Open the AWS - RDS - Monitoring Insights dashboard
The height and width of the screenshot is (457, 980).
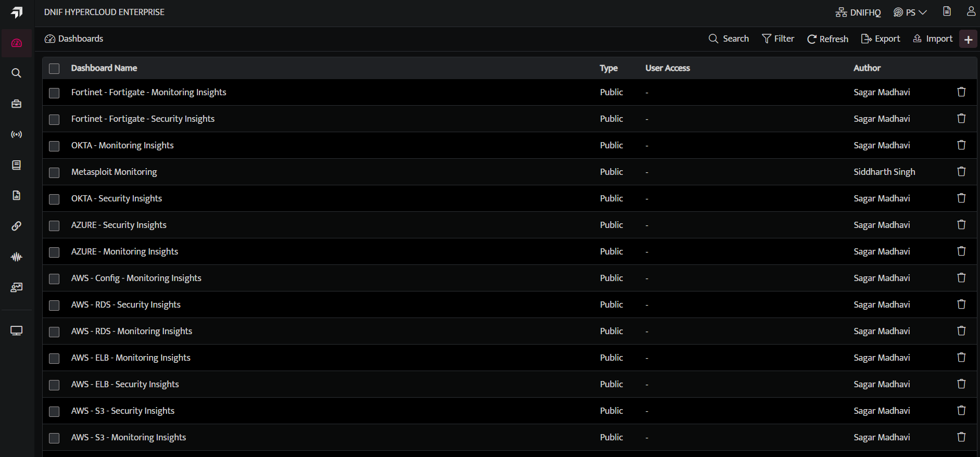point(132,331)
